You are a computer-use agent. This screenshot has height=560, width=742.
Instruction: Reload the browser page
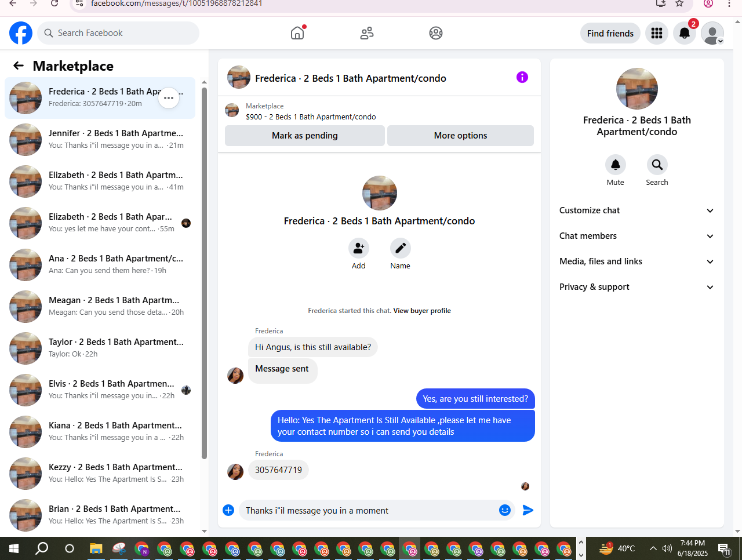pyautogui.click(x=54, y=3)
